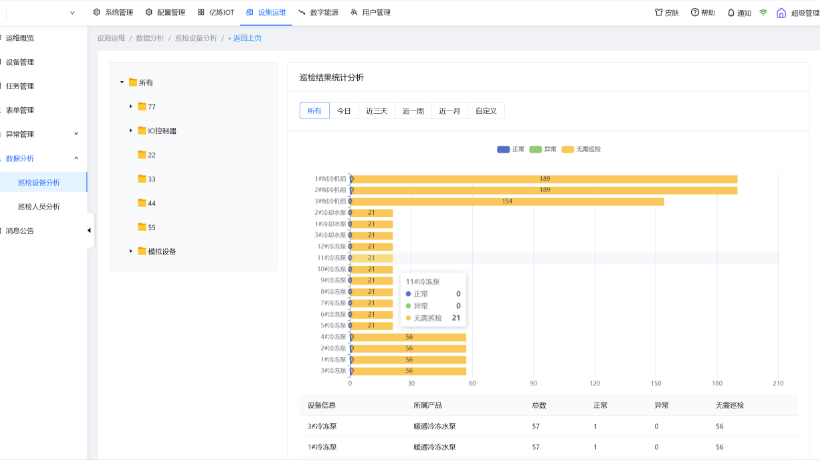Click the folder icon for 模拟设备
Viewport: 820px width, 460px height.
coord(142,251)
